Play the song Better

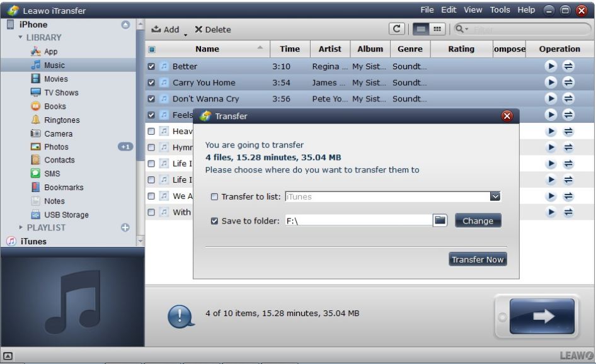[551, 66]
